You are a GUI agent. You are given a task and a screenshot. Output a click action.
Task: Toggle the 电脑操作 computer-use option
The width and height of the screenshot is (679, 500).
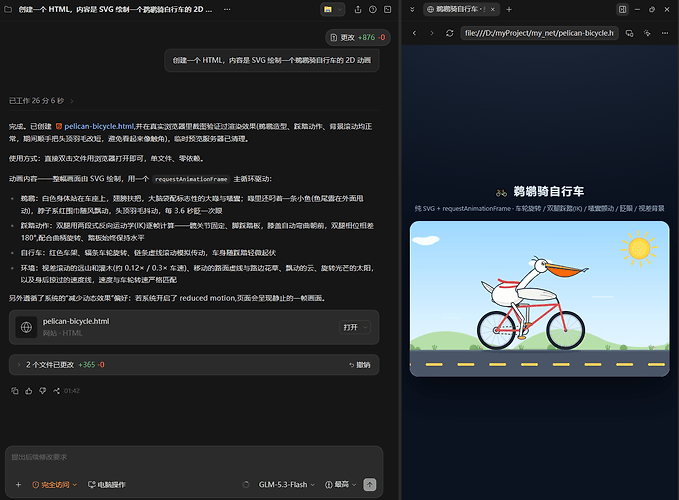coord(107,484)
